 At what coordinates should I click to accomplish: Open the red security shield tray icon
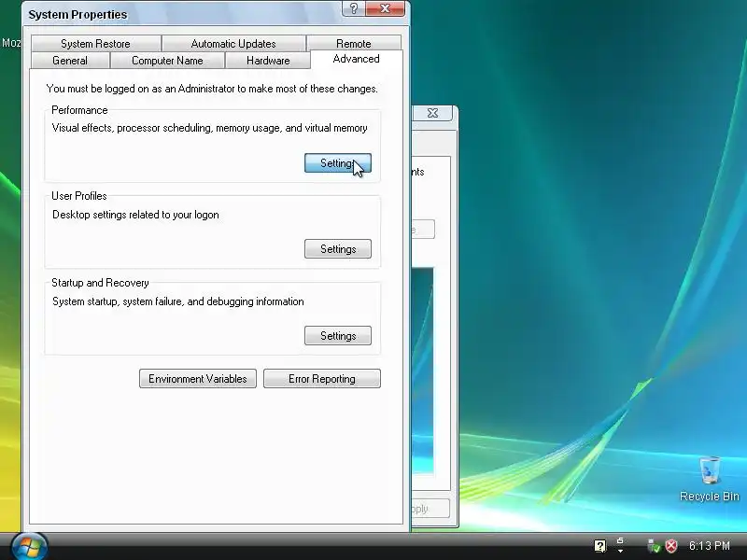pos(671,546)
